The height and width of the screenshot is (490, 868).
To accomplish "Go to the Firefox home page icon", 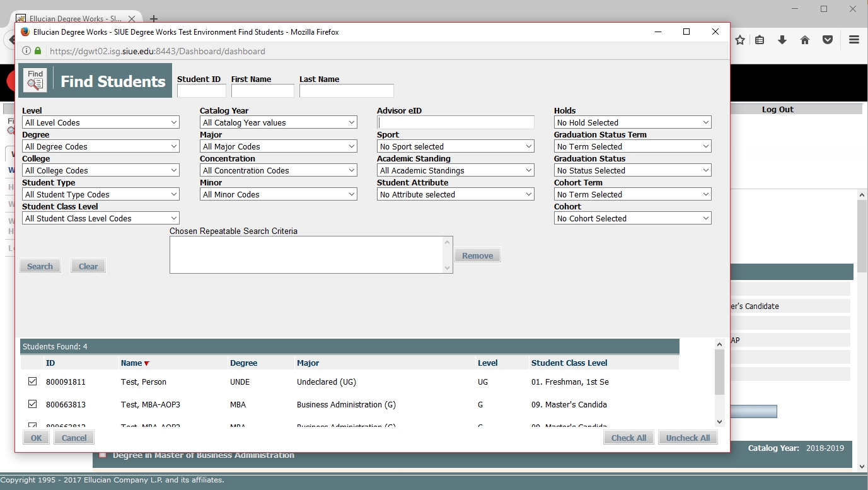I will coord(805,40).
